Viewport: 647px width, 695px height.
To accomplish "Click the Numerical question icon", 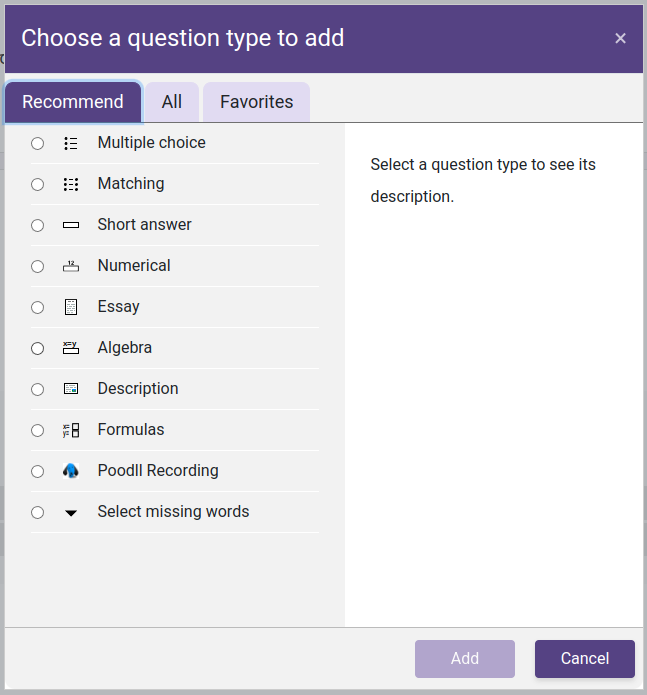I will (71, 266).
